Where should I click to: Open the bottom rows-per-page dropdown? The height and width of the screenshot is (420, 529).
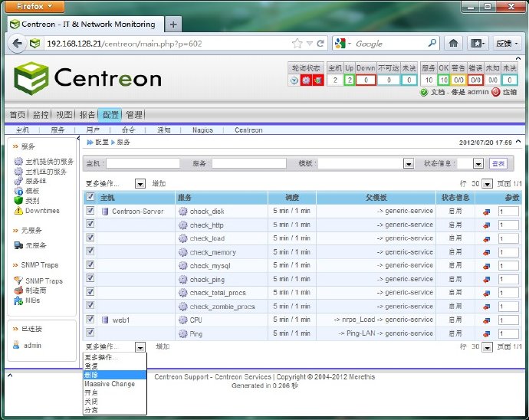(487, 346)
